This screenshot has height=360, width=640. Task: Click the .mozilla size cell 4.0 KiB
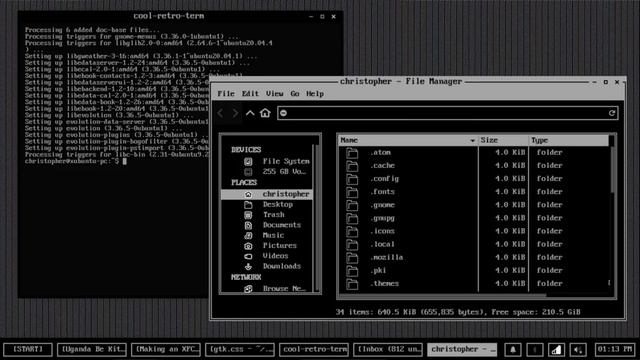point(510,257)
